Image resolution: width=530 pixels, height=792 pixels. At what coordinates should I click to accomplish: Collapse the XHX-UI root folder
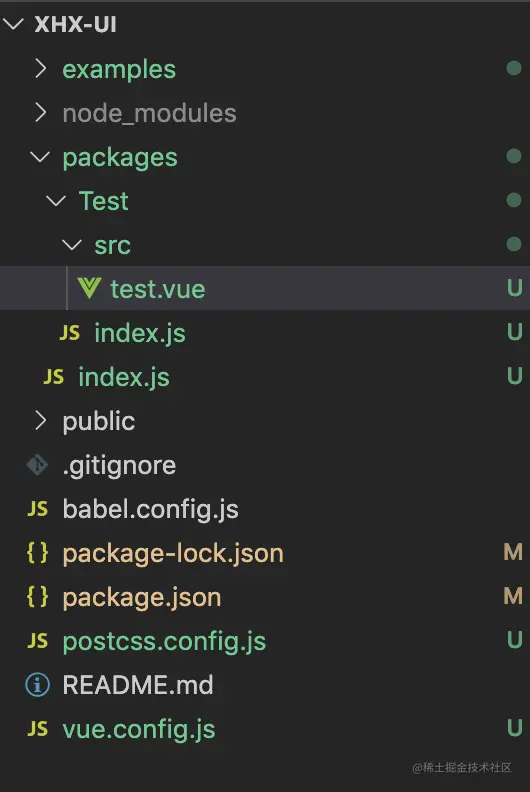[13, 24]
